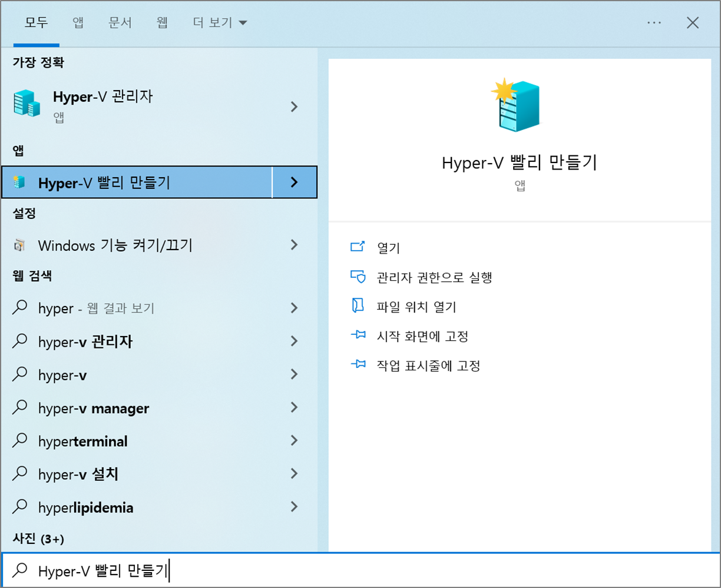Image resolution: width=721 pixels, height=588 pixels.
Task: Click the magnifier icon for 'hyper-v 설치'
Action: tap(20, 473)
